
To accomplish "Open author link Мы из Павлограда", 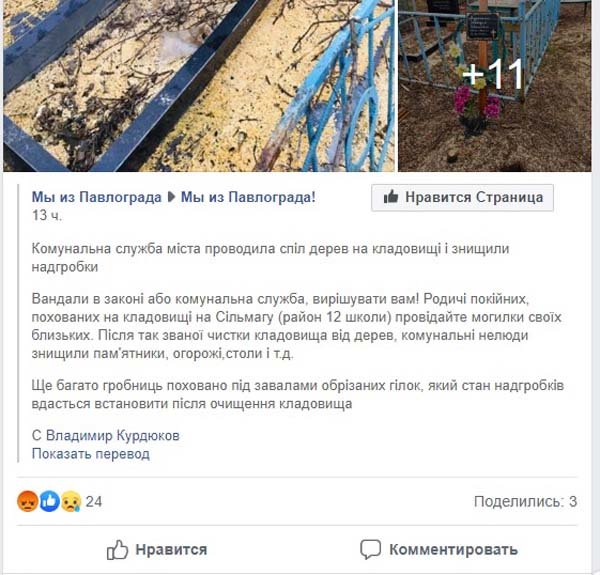I will pyautogui.click(x=96, y=197).
